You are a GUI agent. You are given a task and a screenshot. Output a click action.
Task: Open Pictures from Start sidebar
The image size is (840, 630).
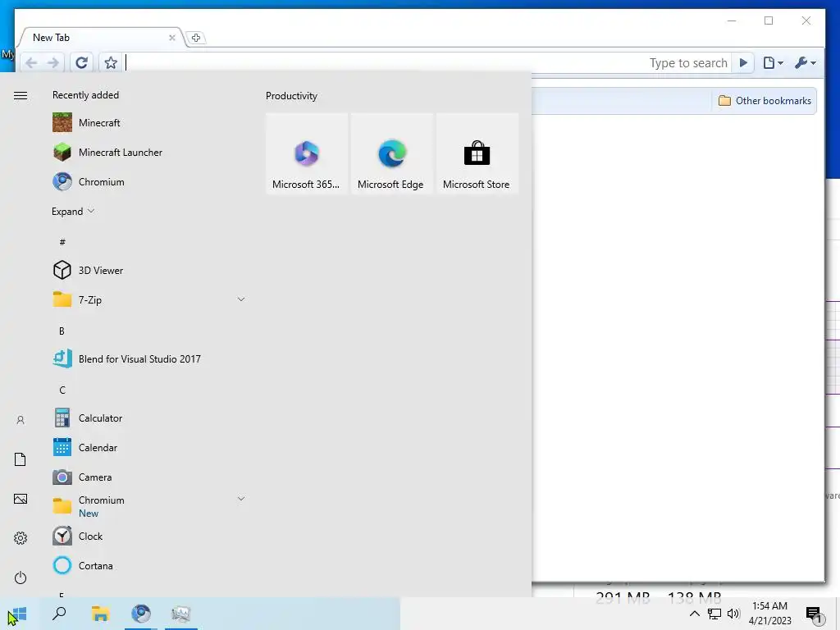21,499
